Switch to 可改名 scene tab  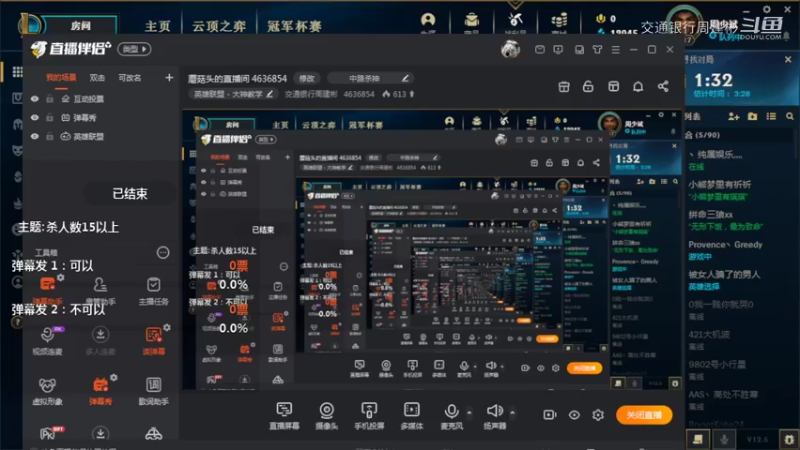tap(130, 78)
